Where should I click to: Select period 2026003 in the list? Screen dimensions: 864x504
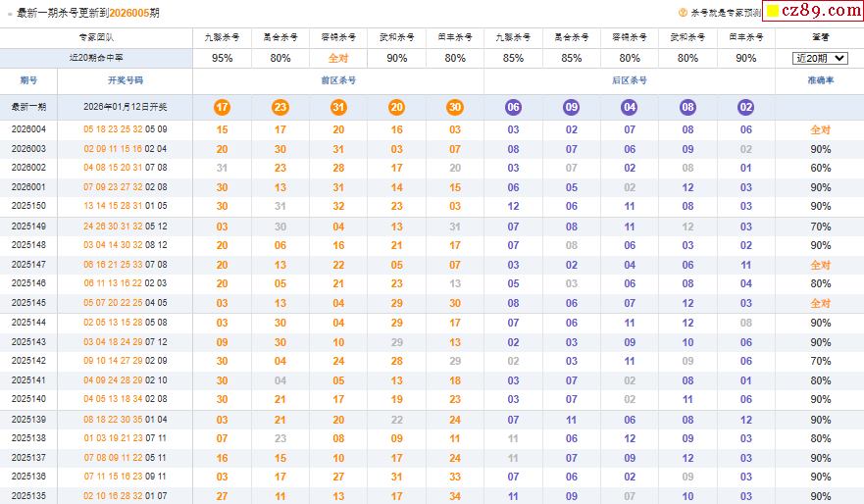[x=28, y=149]
